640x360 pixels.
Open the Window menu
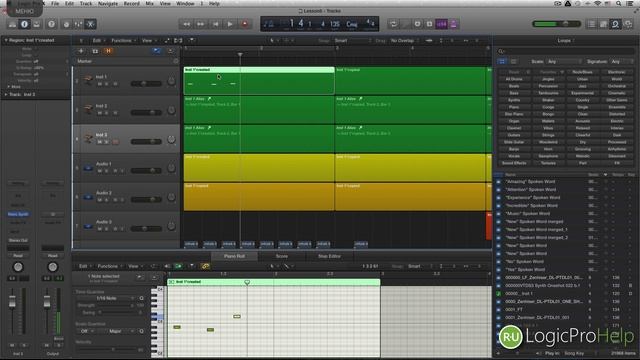185,3
